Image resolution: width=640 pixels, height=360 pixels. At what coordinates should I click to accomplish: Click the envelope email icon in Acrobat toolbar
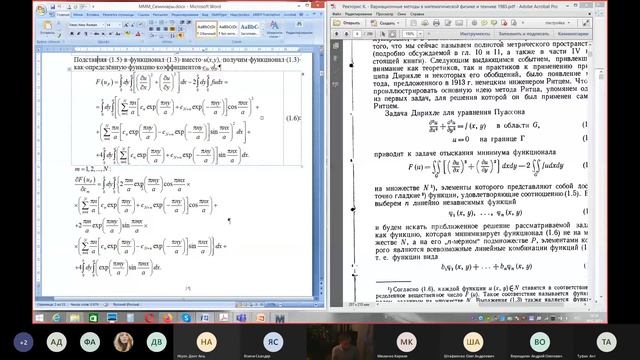pyautogui.click(x=459, y=23)
